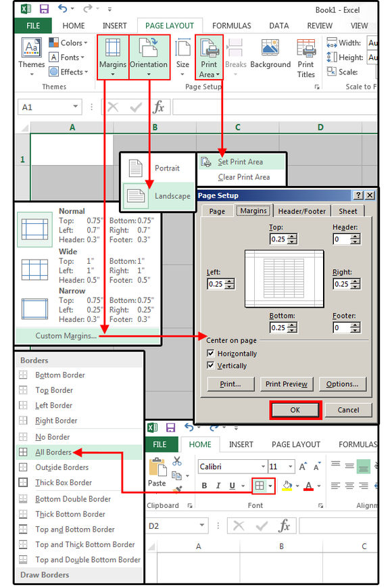This screenshot has width=392, height=587.
Task: Open the Orientation menu
Action: click(x=149, y=57)
